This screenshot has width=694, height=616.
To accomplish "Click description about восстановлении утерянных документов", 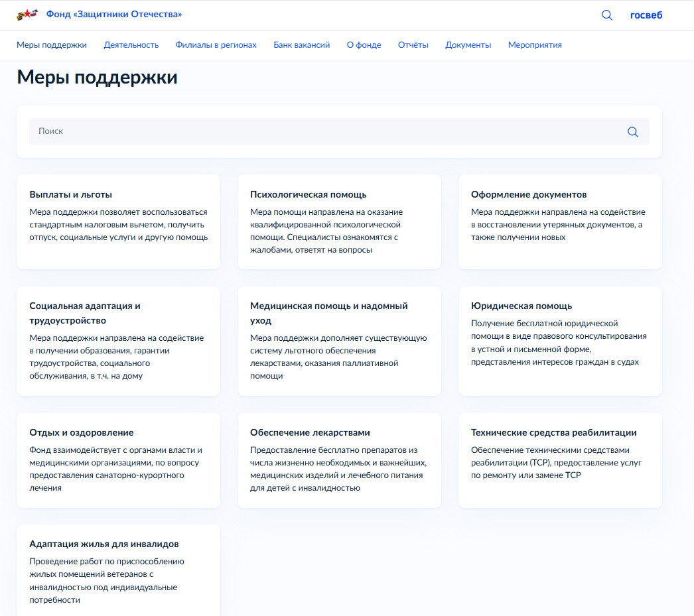I will [558, 225].
